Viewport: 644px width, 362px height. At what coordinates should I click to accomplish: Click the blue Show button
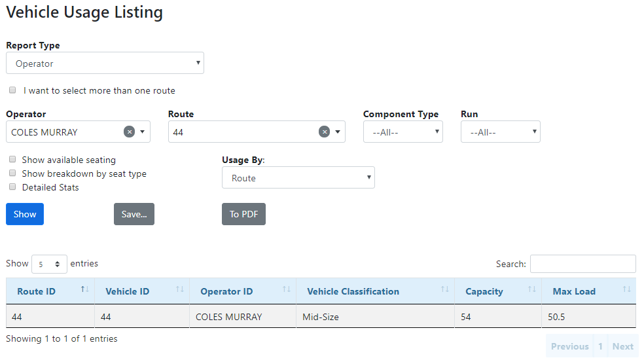[25, 214]
